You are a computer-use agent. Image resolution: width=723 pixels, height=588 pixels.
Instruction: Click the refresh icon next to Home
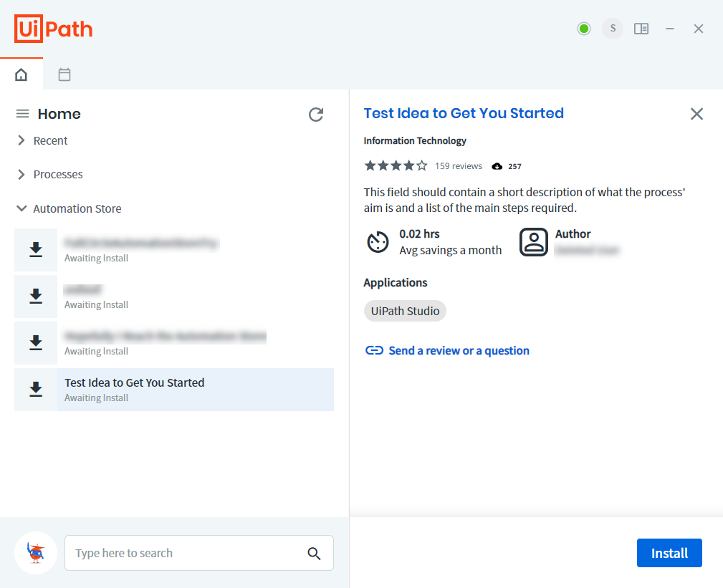tap(316, 115)
